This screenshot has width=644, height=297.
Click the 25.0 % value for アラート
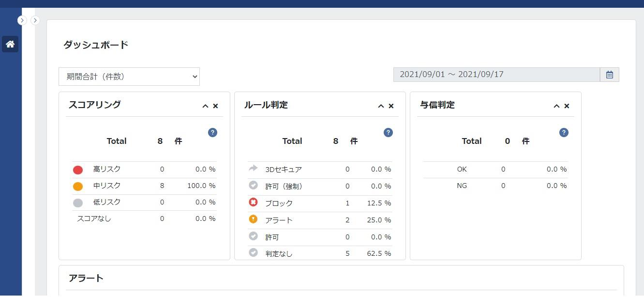click(379, 220)
